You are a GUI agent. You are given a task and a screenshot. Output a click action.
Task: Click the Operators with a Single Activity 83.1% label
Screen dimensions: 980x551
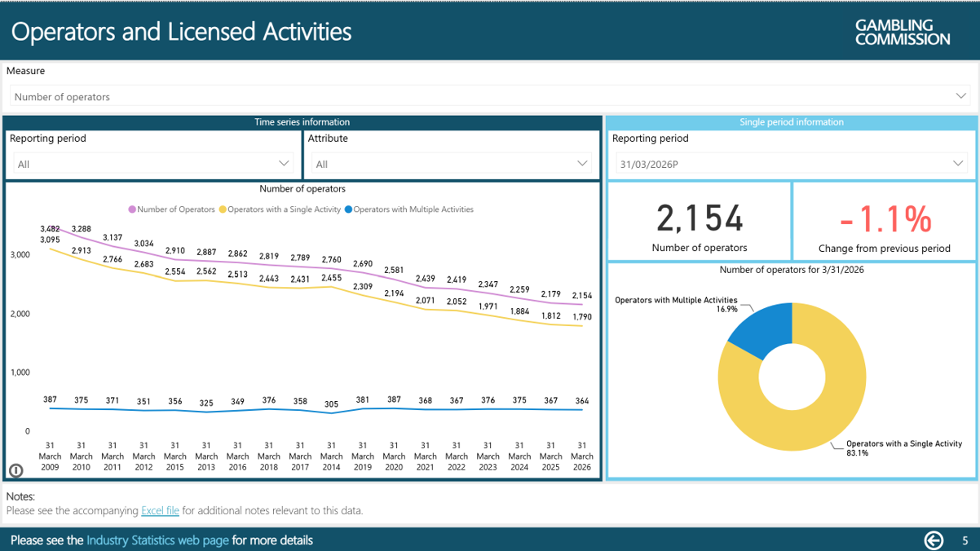tap(904, 448)
